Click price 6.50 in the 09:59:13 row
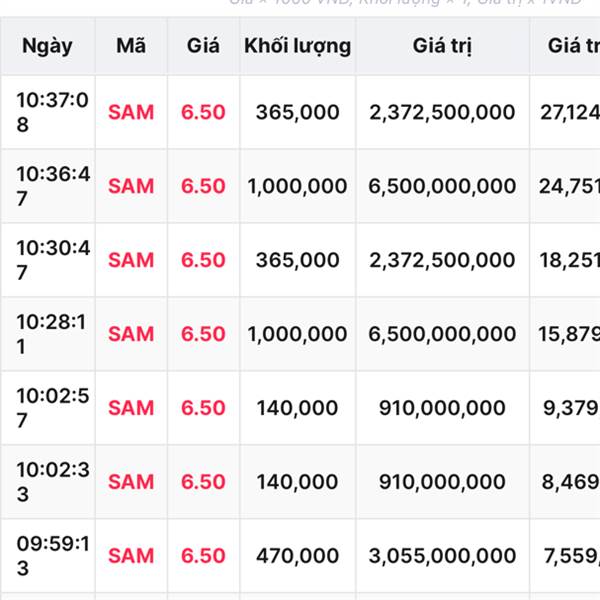Viewport: 600px width, 600px height. click(203, 556)
